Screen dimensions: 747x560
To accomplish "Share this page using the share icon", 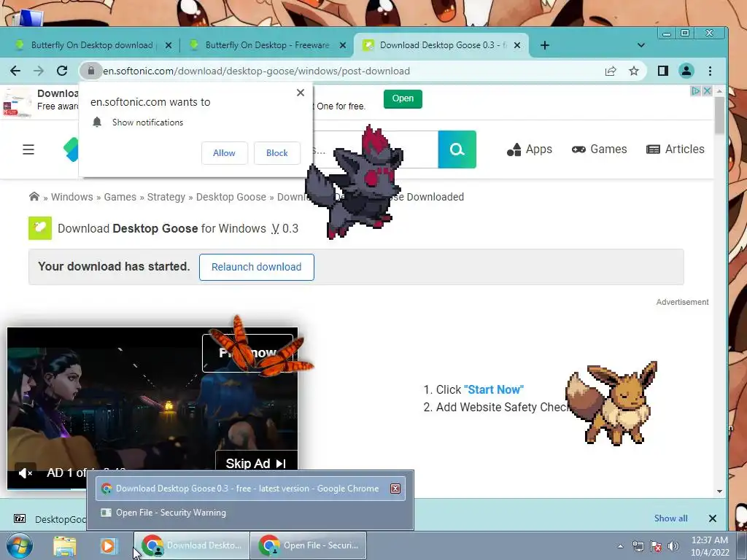I will [611, 71].
